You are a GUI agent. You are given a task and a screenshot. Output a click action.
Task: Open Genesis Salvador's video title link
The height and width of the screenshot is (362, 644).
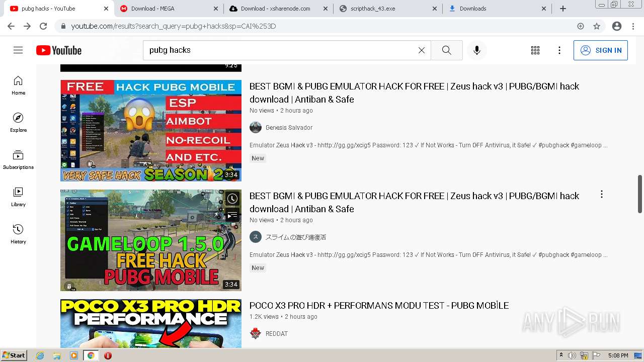coord(414,93)
